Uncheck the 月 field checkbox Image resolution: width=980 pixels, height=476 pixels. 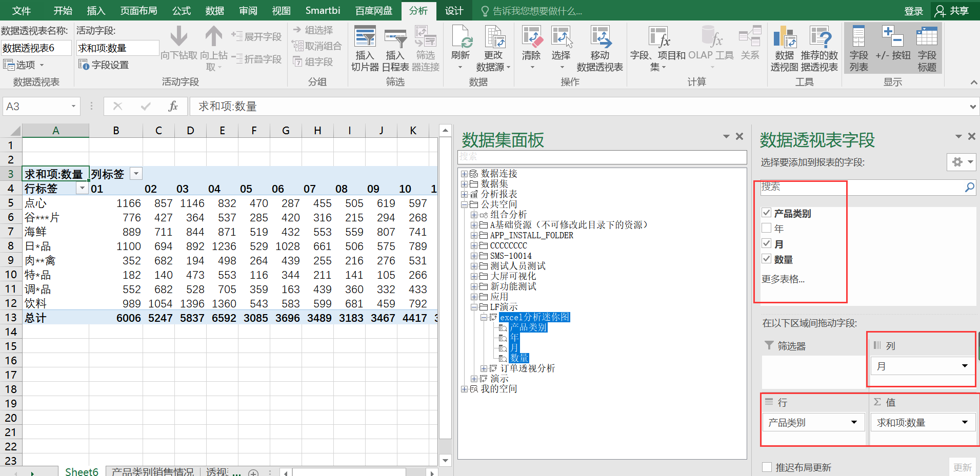[x=767, y=243]
